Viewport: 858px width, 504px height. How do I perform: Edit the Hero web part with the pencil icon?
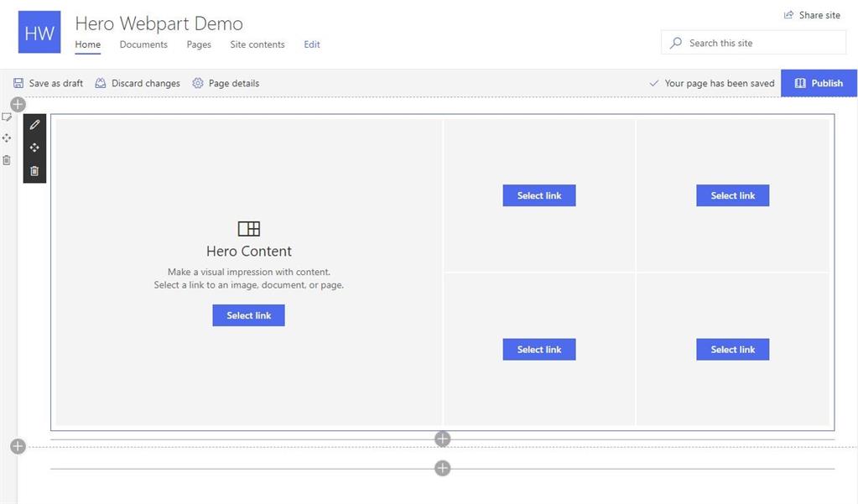[34, 124]
